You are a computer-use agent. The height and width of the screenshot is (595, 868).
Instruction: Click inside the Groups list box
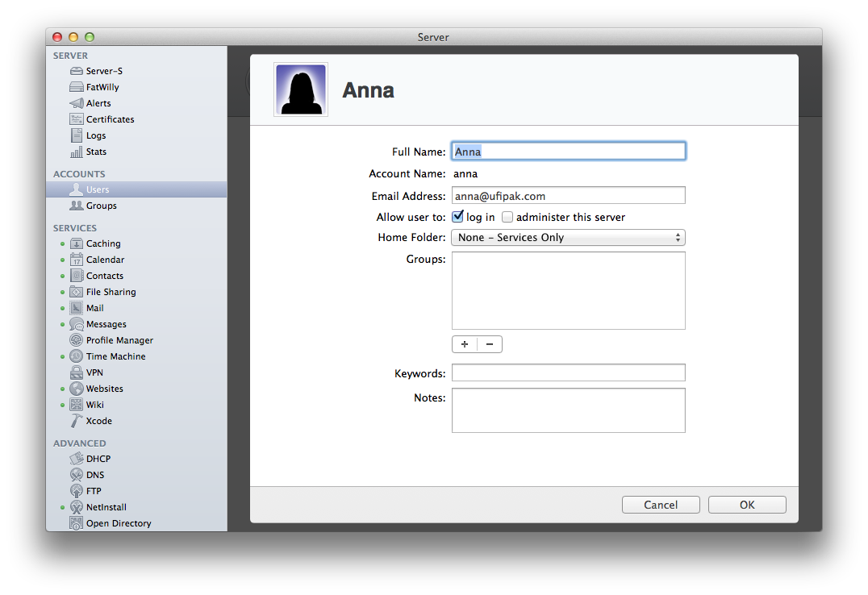[x=569, y=290]
